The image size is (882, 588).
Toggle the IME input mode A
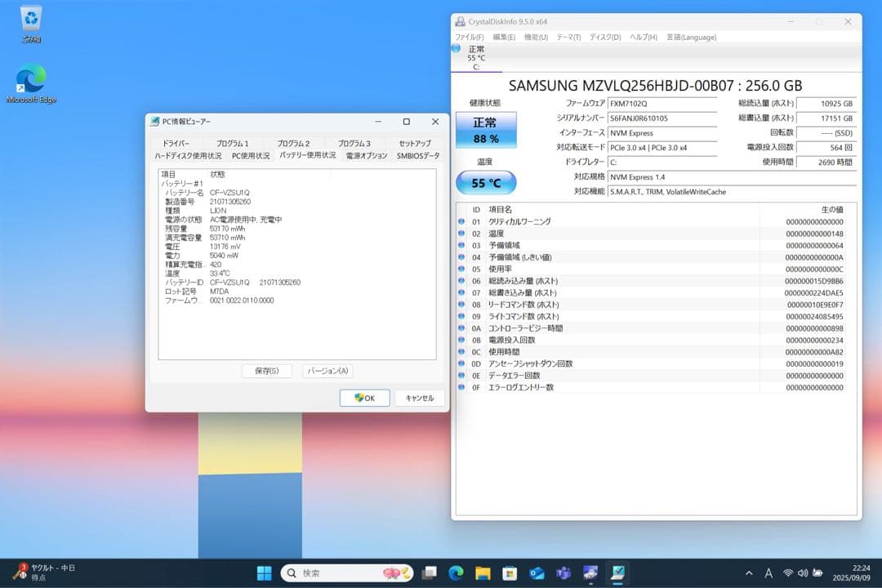pos(768,572)
